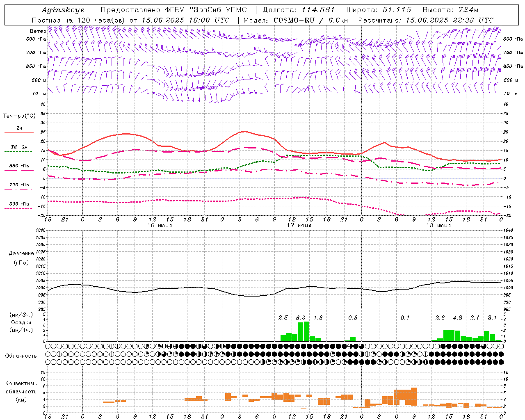Screen dimensions: 525x420
Task: Click the "4.8" precipitation total value
Action: 457,317
